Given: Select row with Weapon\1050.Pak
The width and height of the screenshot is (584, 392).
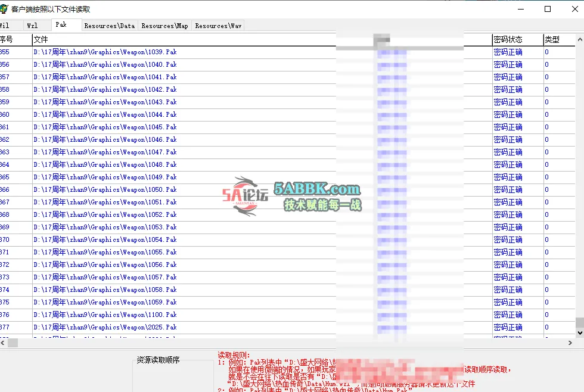Looking at the screenshot, I should pyautogui.click(x=287, y=190).
